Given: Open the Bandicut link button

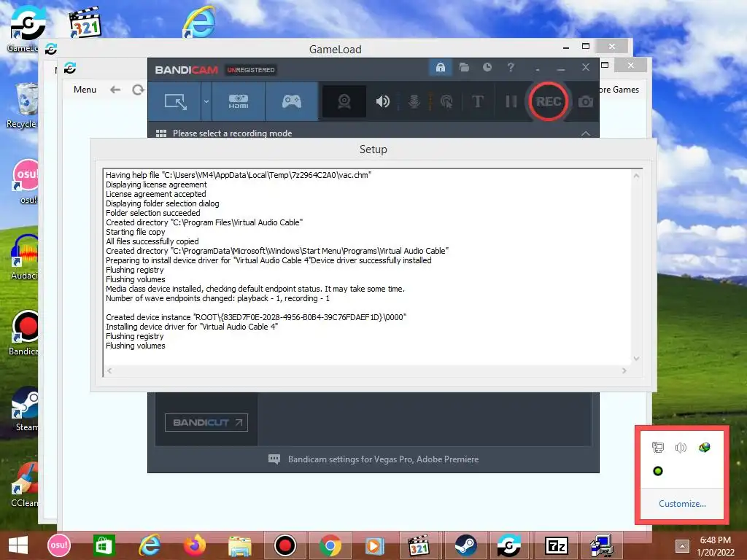Looking at the screenshot, I should (206, 422).
